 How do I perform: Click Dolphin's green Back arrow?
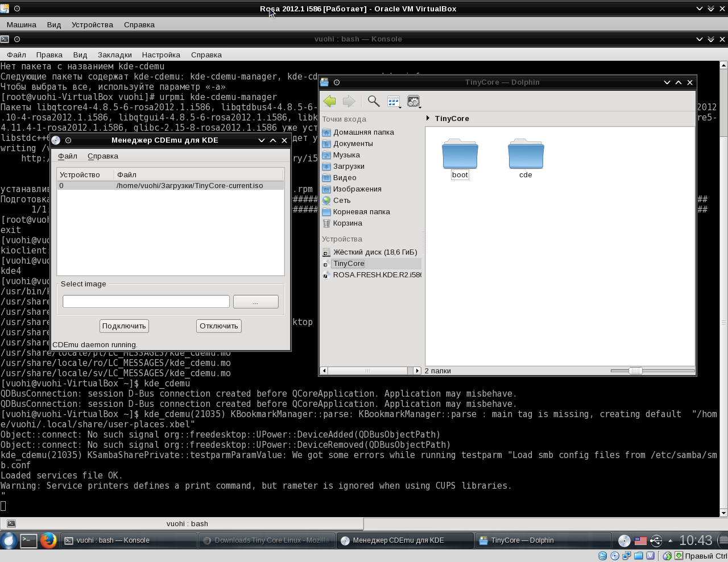click(329, 101)
